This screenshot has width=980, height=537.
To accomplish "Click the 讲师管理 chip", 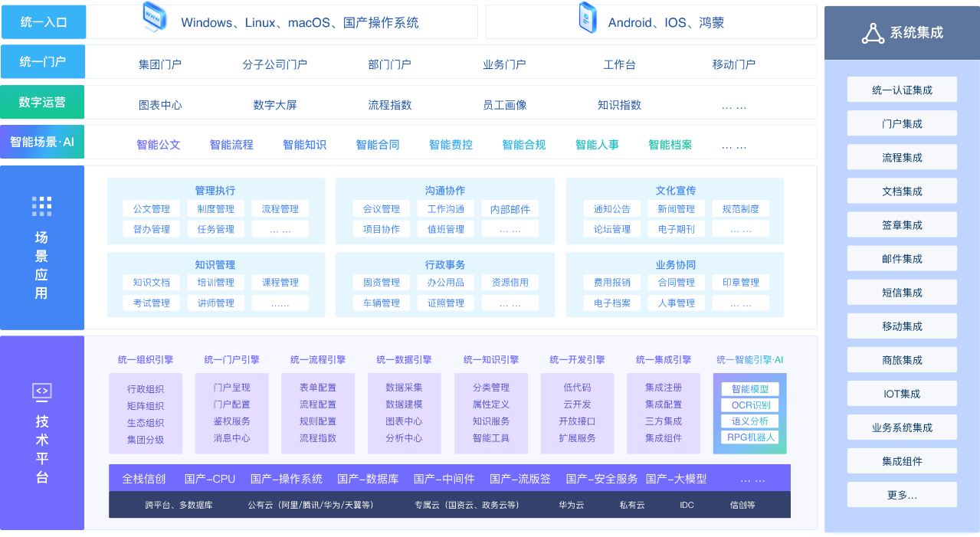I will pyautogui.click(x=216, y=303).
